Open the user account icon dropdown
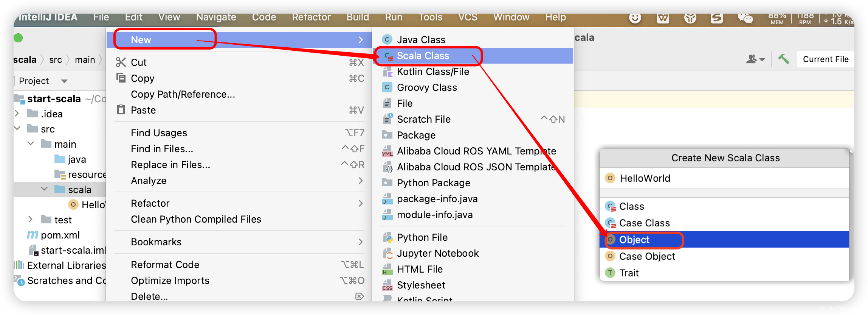 pyautogui.click(x=755, y=59)
